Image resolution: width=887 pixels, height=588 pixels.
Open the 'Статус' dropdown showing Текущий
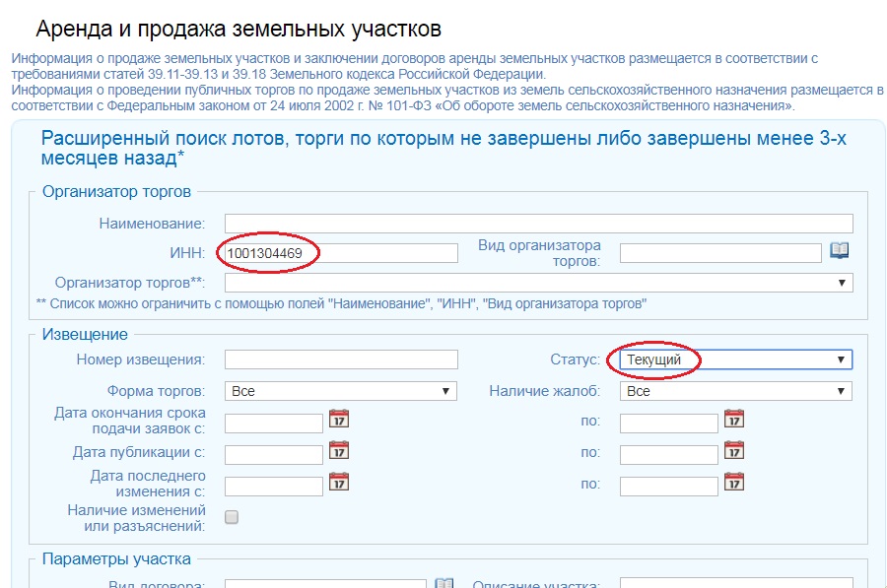pyautogui.click(x=735, y=359)
